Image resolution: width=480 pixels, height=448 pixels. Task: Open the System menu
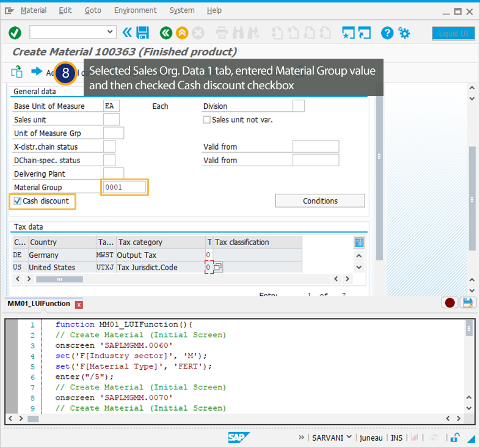182,10
